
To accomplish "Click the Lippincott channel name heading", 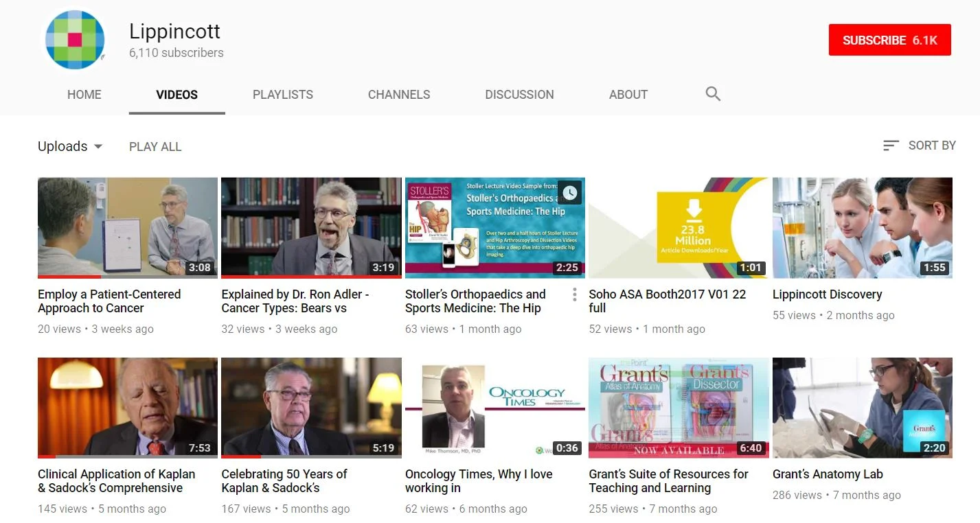I will pos(174,32).
